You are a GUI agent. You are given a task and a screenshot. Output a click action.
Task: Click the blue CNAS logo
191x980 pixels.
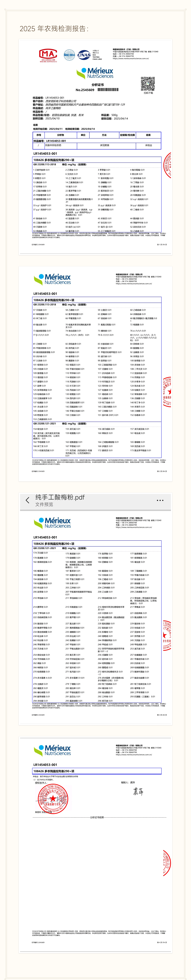(x=84, y=55)
